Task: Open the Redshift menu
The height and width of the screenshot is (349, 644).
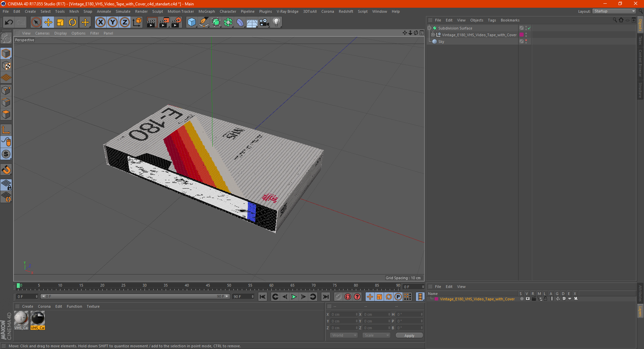Action: tap(346, 11)
